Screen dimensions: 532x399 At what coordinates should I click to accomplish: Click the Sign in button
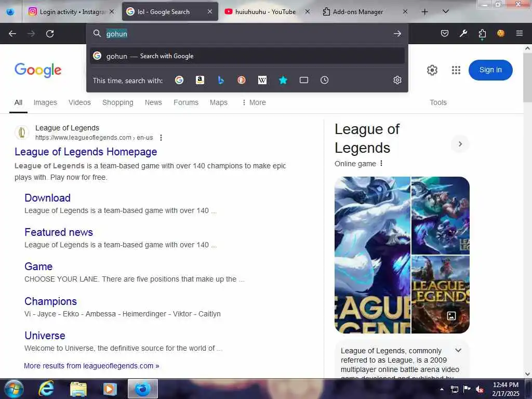490,70
